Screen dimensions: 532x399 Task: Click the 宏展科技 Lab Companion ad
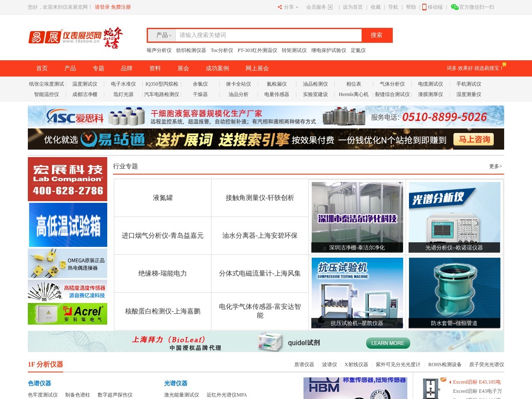(68, 179)
